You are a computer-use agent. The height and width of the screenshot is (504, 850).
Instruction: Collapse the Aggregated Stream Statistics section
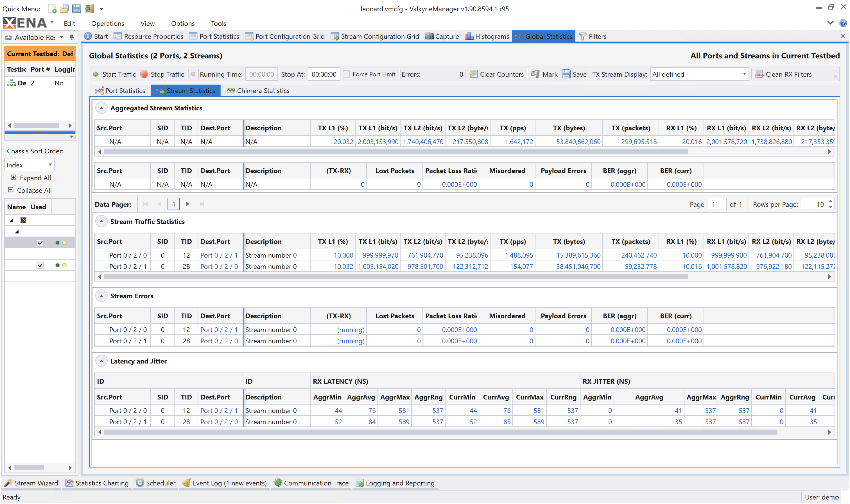101,108
